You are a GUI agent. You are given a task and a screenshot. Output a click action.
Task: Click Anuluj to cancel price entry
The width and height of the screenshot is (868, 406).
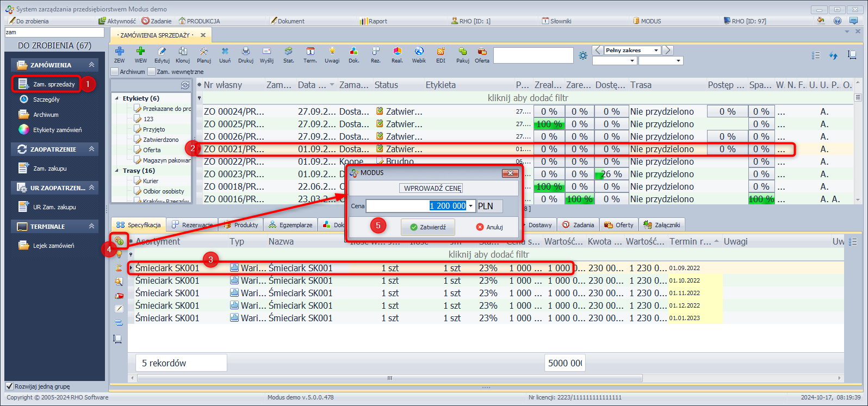[x=489, y=227]
